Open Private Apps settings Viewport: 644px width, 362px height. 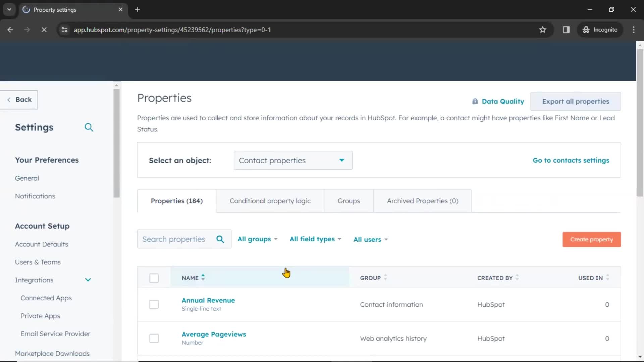tap(40, 316)
